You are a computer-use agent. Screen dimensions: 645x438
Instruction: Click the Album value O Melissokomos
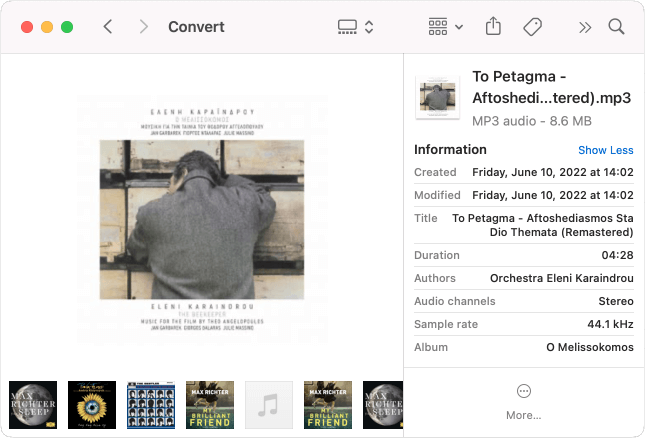pos(589,348)
